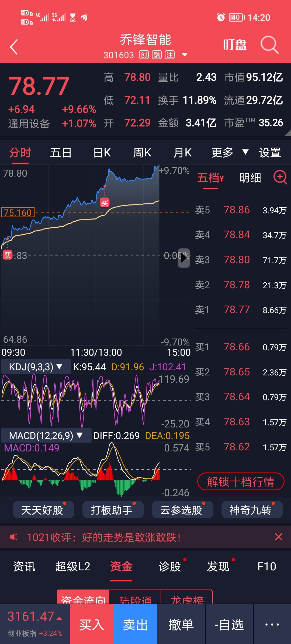Click 买3 price 78.64 row
291x644 pixels.
point(241,397)
